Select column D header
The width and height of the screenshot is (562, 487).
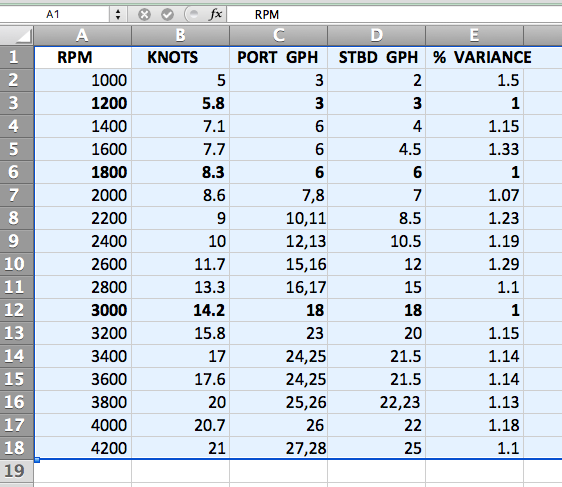coord(376,36)
